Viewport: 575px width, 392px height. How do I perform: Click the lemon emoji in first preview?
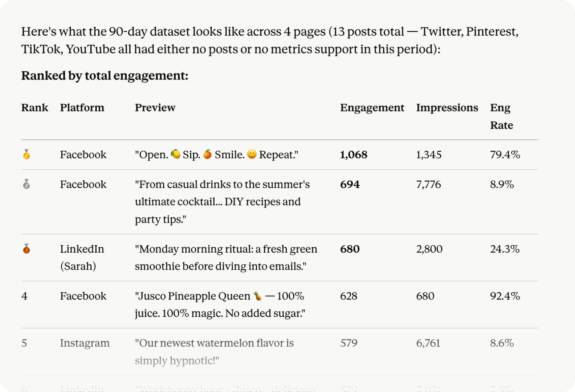point(176,154)
